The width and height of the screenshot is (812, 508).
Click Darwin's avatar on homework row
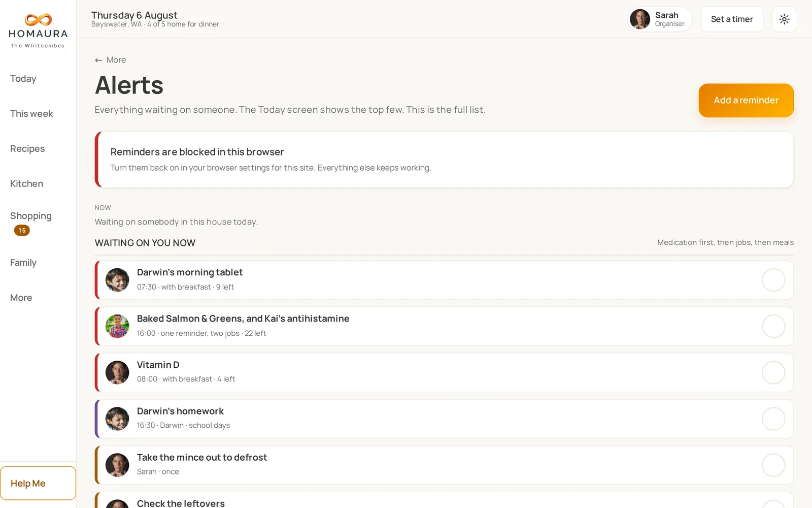(x=117, y=419)
